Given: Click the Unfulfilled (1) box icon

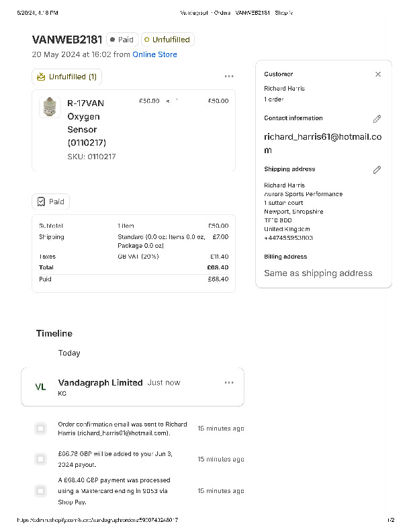Looking at the screenshot, I should click(41, 77).
